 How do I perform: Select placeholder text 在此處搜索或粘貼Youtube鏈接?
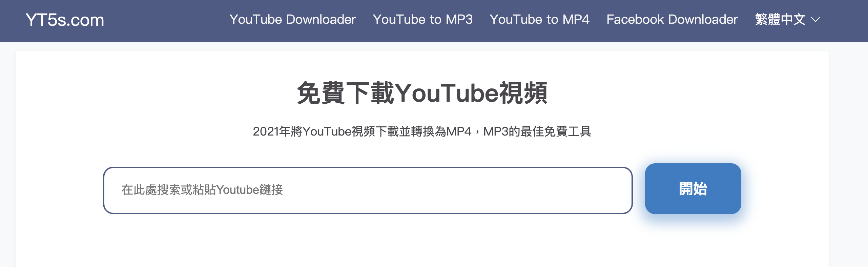pyautogui.click(x=202, y=190)
